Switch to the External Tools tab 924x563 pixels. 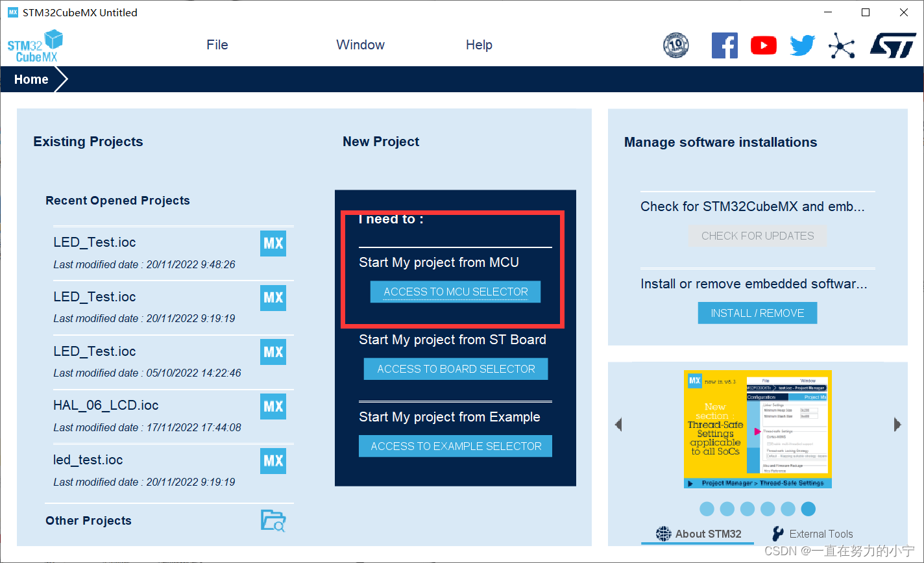(812, 534)
